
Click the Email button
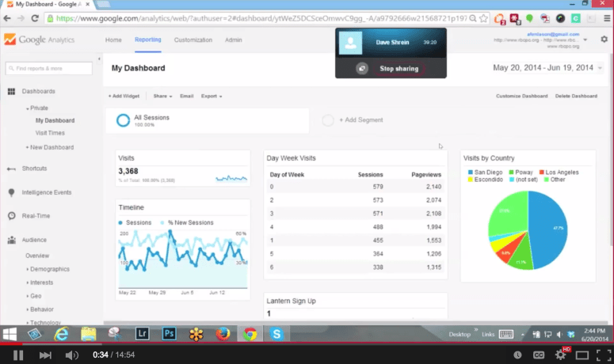pos(187,97)
